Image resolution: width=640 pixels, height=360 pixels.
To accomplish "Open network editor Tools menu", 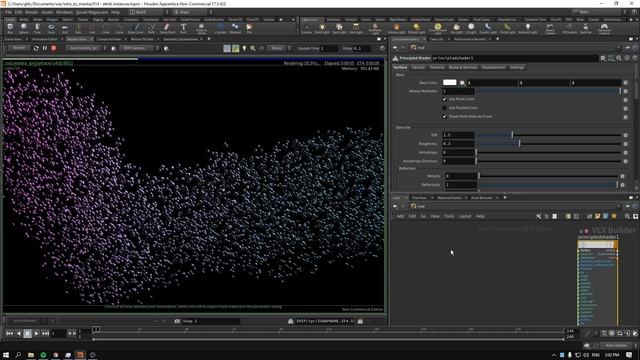I will [x=449, y=216].
